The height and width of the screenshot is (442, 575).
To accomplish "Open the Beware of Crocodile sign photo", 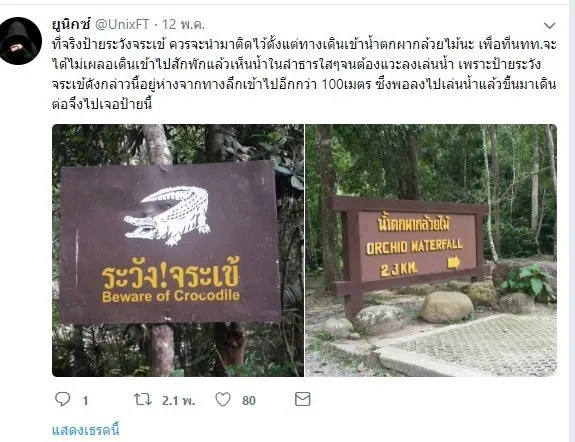I will (178, 251).
